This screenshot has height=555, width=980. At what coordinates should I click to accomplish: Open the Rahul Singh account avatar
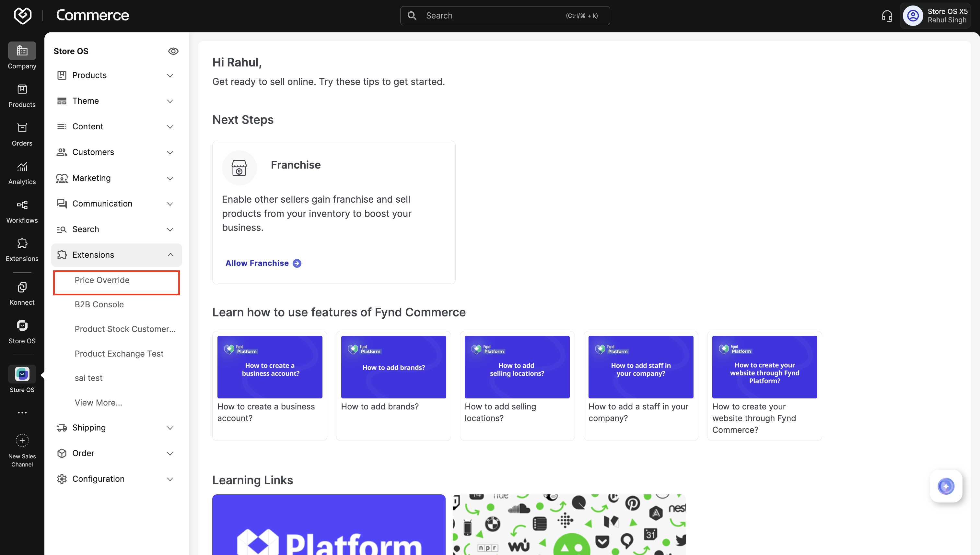point(913,16)
